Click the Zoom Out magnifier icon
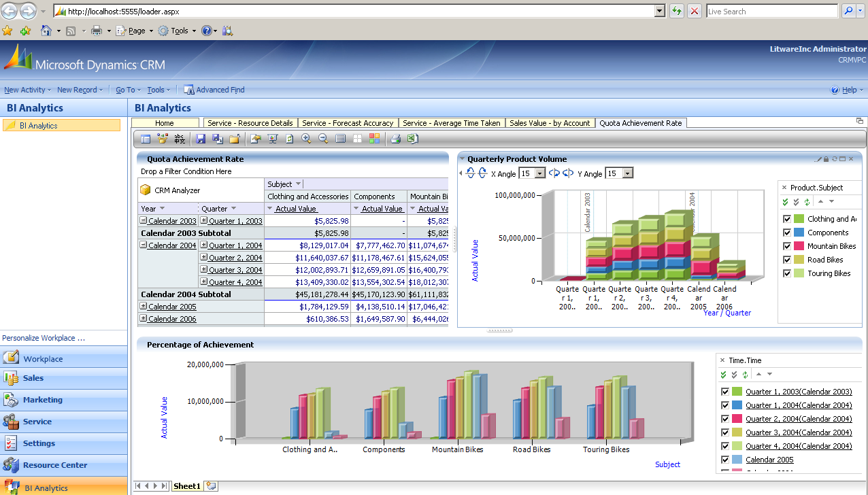This screenshot has height=495, width=868. 323,139
